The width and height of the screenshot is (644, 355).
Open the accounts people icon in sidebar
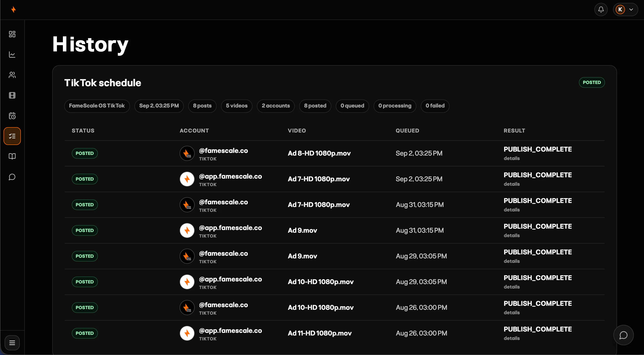(12, 75)
